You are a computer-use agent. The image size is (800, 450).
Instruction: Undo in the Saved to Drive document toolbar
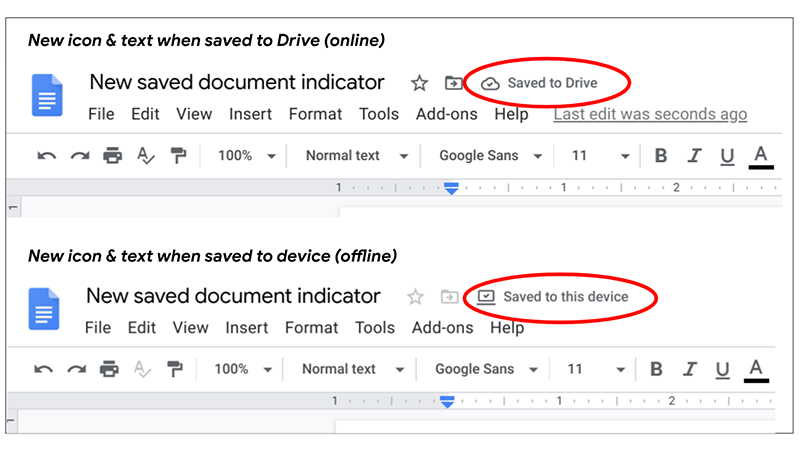[46, 156]
